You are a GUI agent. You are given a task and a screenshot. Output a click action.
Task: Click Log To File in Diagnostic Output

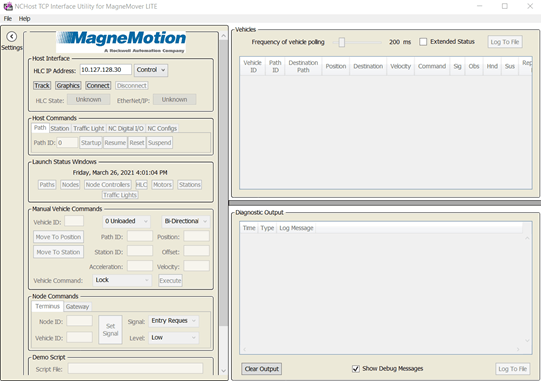pyautogui.click(x=512, y=369)
